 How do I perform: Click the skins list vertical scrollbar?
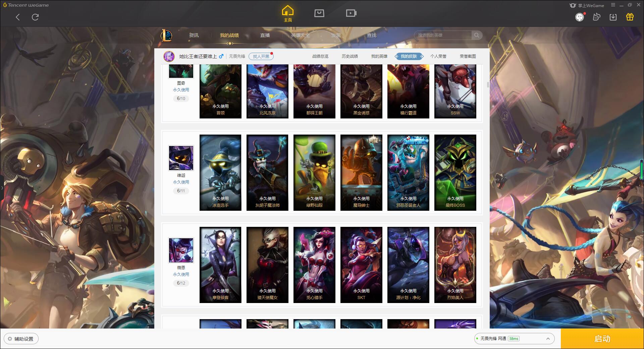pos(488,85)
